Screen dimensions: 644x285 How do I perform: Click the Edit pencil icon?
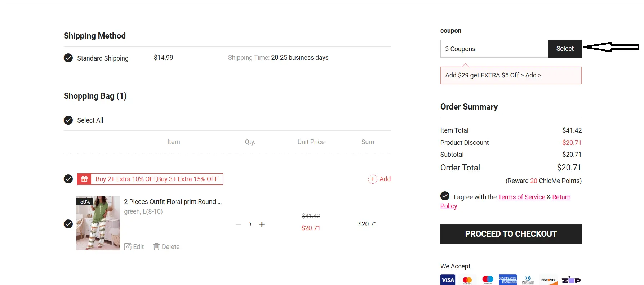click(128, 246)
